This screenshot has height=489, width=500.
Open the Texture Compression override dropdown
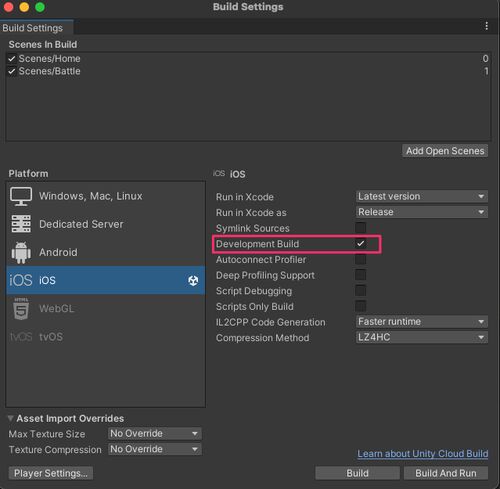[155, 449]
